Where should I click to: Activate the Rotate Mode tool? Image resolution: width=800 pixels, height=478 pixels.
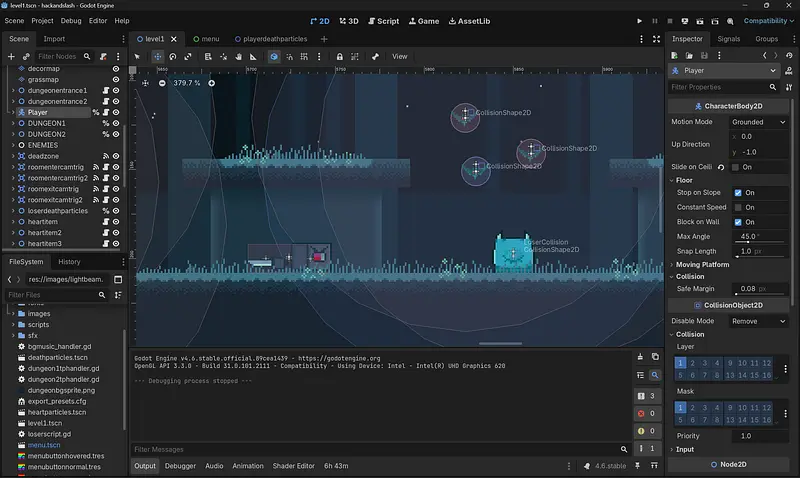[174, 56]
